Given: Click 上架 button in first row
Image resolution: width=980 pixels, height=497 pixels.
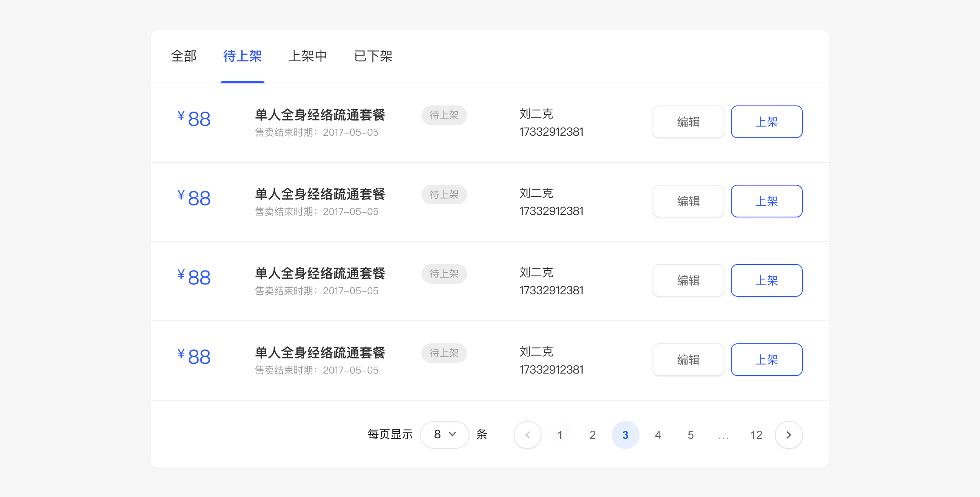Looking at the screenshot, I should tap(766, 122).
